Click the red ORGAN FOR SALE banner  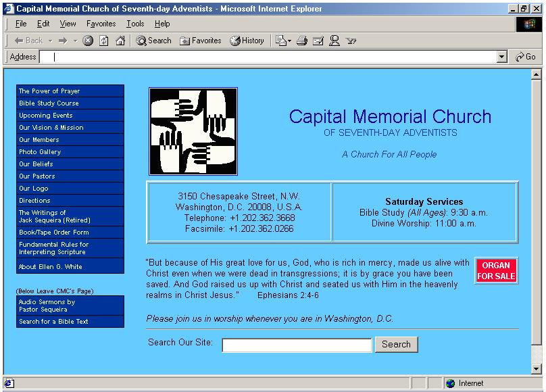click(496, 271)
